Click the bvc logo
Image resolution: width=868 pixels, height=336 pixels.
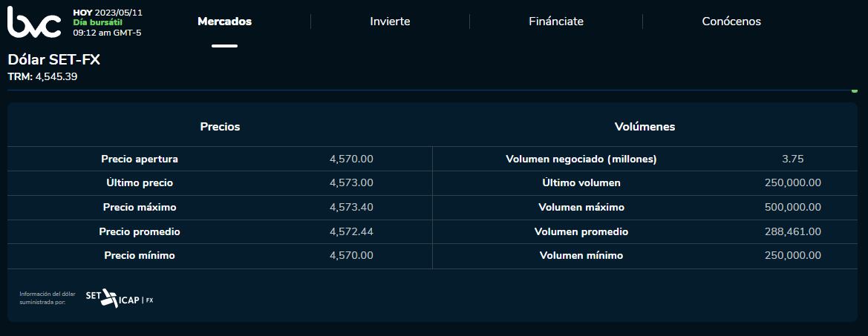[34, 22]
